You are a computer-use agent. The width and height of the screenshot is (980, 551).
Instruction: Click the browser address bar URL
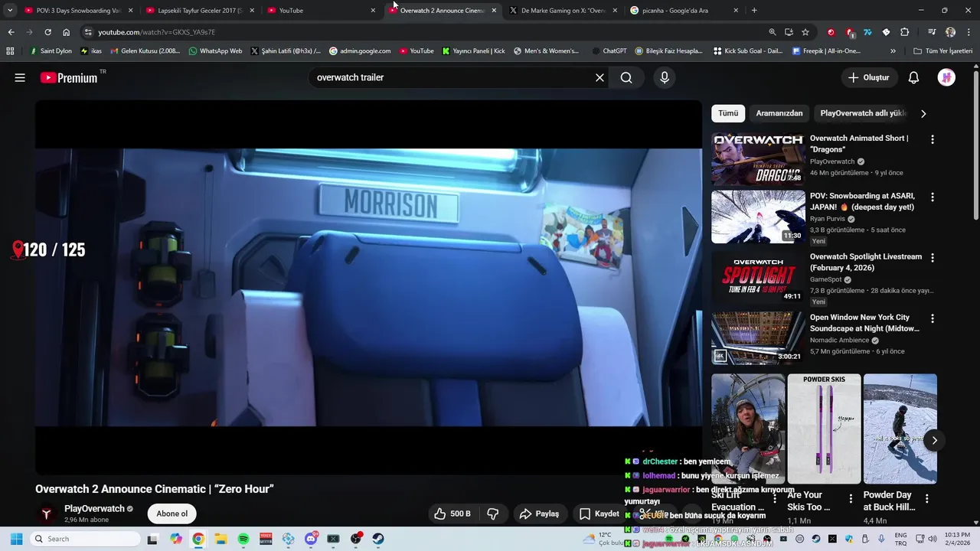click(x=156, y=32)
